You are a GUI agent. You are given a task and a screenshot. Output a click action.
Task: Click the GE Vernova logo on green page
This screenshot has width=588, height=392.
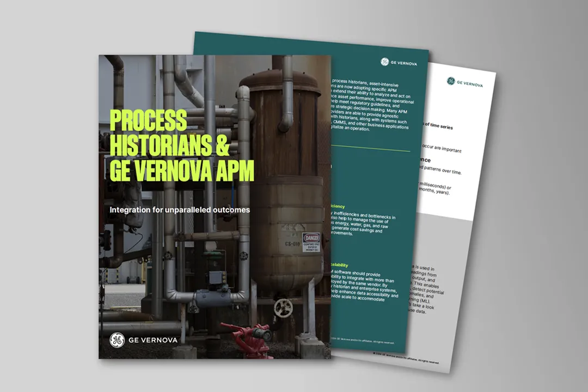pos(399,62)
